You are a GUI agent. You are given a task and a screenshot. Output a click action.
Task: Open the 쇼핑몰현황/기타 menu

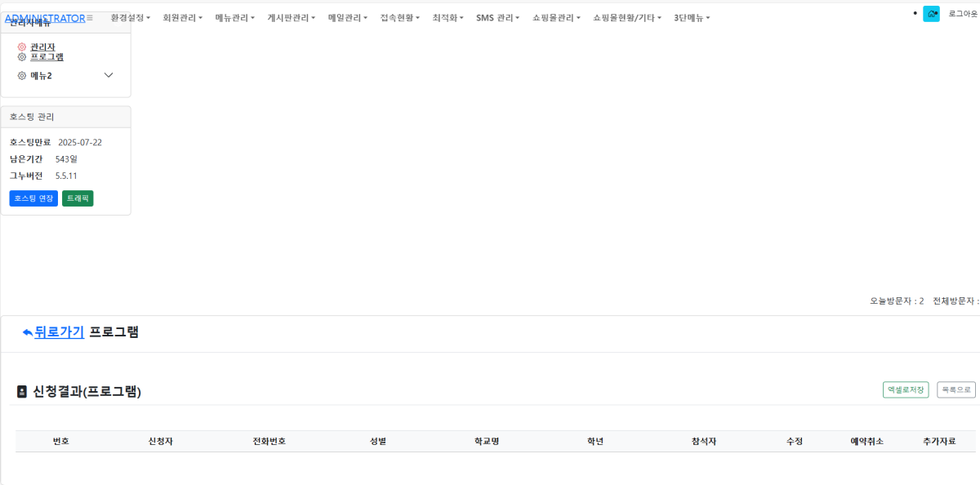[628, 17]
